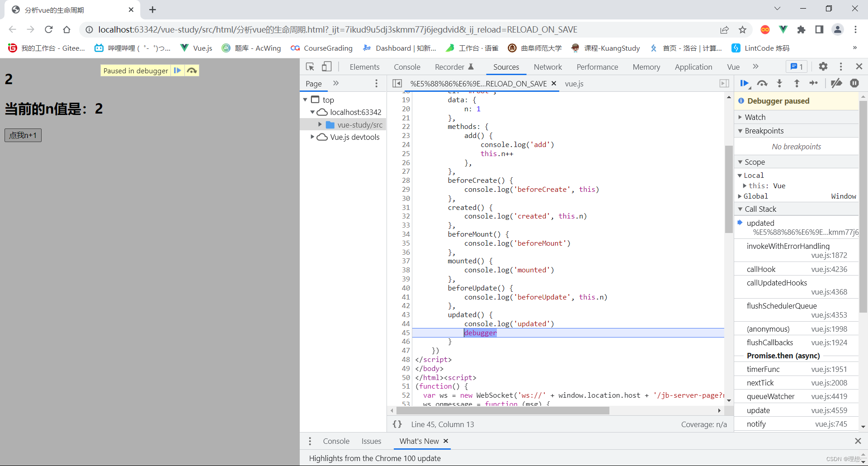Open the Memory tab
The image size is (868, 466).
coord(646,67)
